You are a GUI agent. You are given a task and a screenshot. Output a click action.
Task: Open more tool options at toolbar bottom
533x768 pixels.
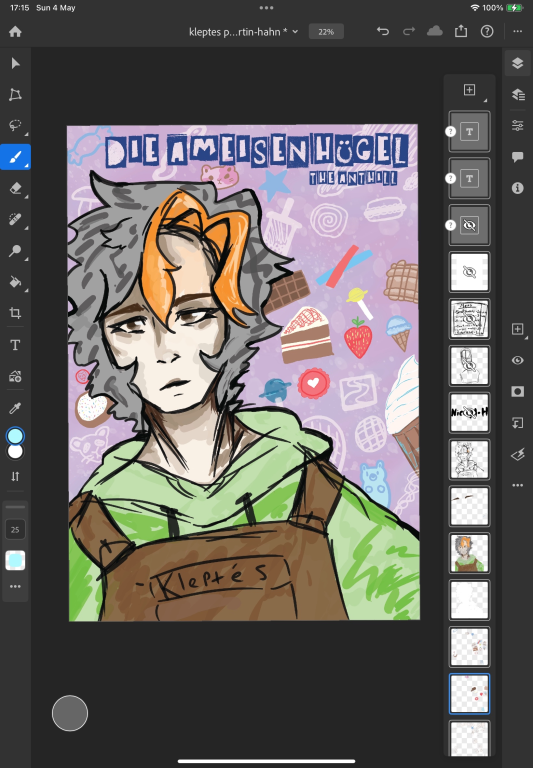[15, 586]
